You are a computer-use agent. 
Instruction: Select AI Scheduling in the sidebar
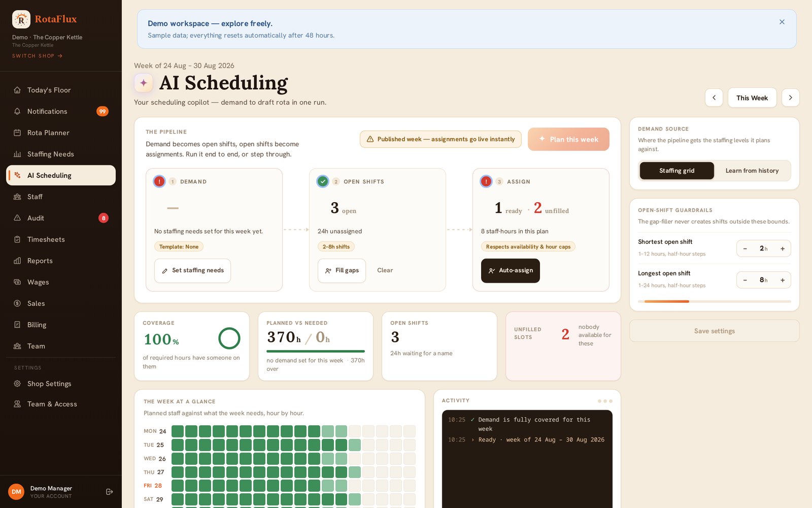61,175
